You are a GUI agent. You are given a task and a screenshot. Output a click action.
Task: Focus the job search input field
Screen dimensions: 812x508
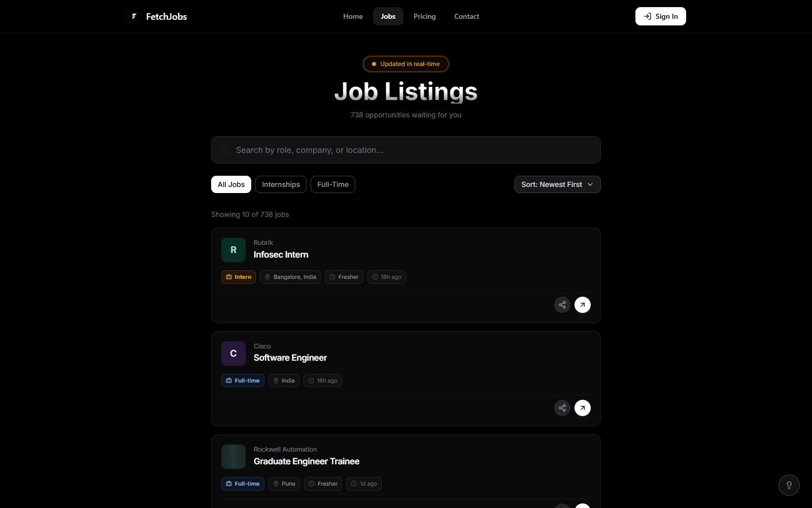(x=406, y=150)
